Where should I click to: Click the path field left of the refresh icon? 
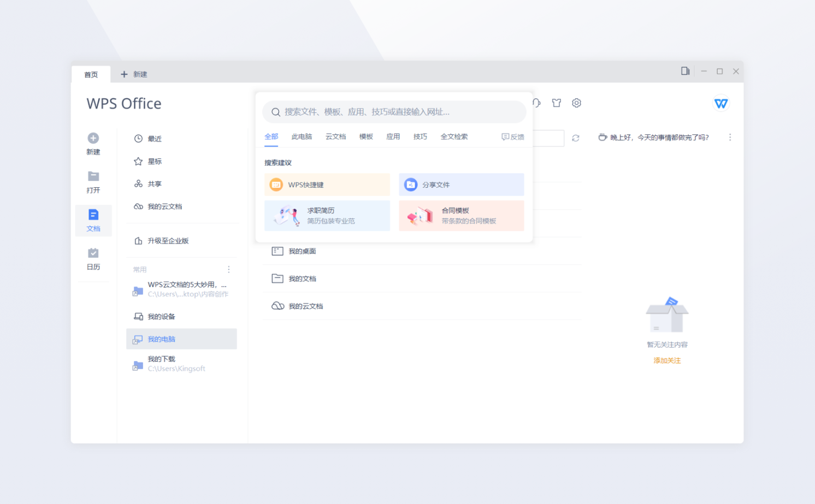point(548,138)
